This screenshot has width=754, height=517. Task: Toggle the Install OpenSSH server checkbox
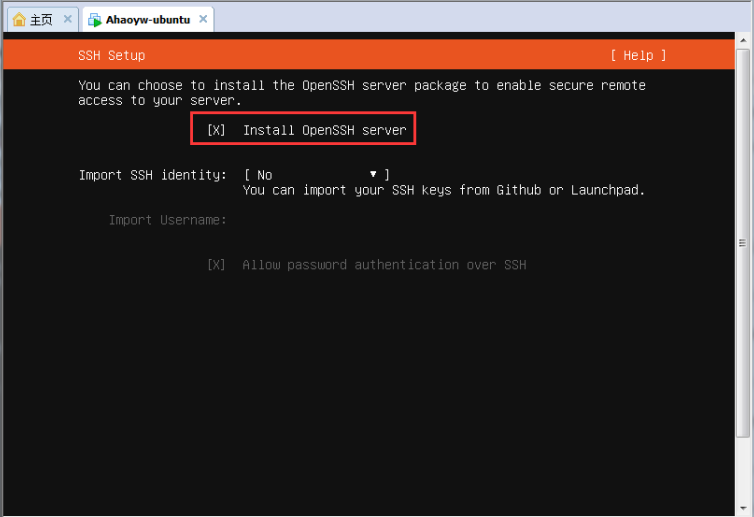click(216, 130)
